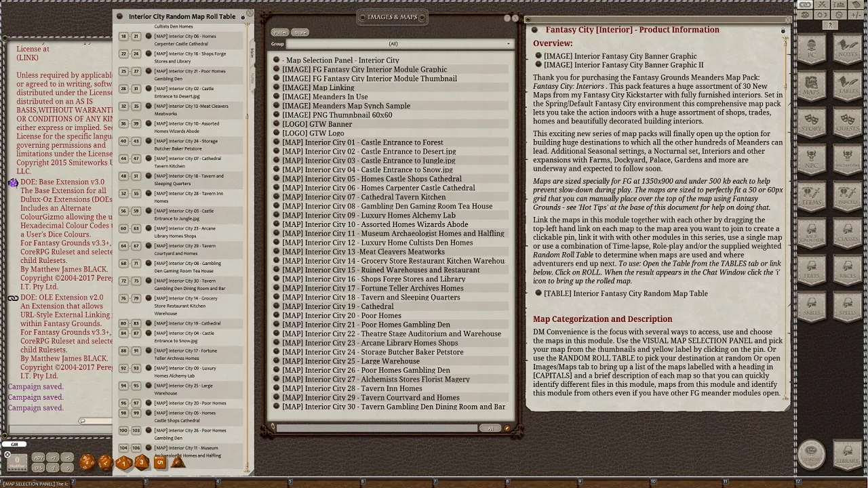Open the Library sidebar button
The height and width of the screenshot is (488, 868).
[848, 455]
